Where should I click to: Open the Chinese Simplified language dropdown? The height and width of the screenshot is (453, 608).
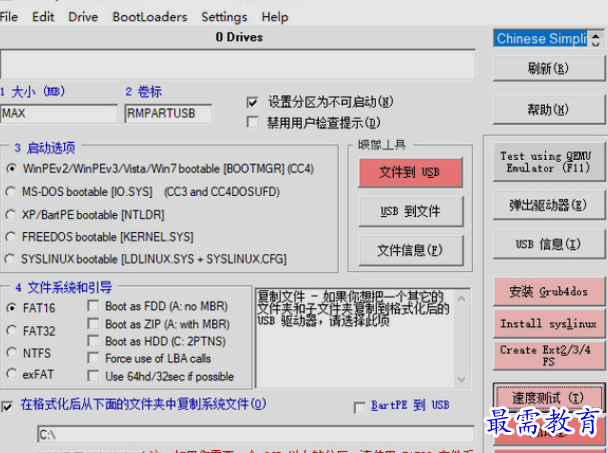pyautogui.click(x=548, y=39)
